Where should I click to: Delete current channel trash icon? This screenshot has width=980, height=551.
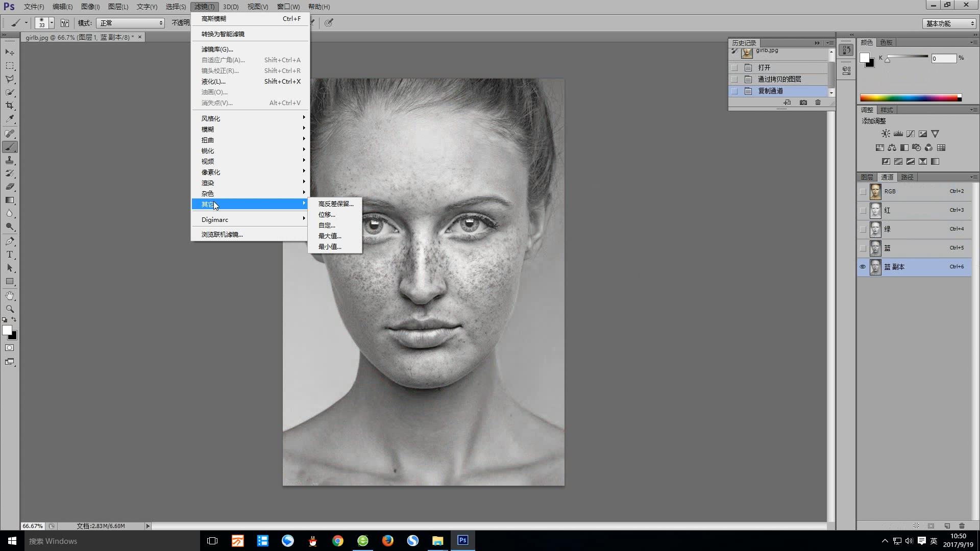[962, 525]
